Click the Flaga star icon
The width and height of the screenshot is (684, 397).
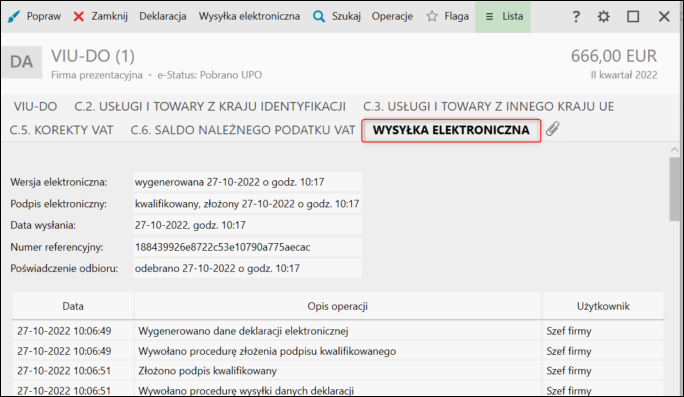[x=432, y=17]
